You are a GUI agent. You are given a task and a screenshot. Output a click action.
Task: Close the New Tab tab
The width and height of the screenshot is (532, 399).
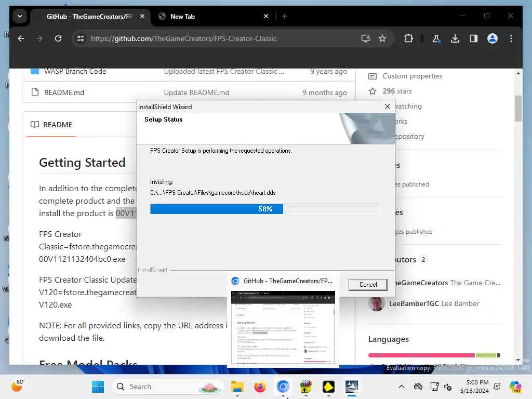tap(266, 16)
